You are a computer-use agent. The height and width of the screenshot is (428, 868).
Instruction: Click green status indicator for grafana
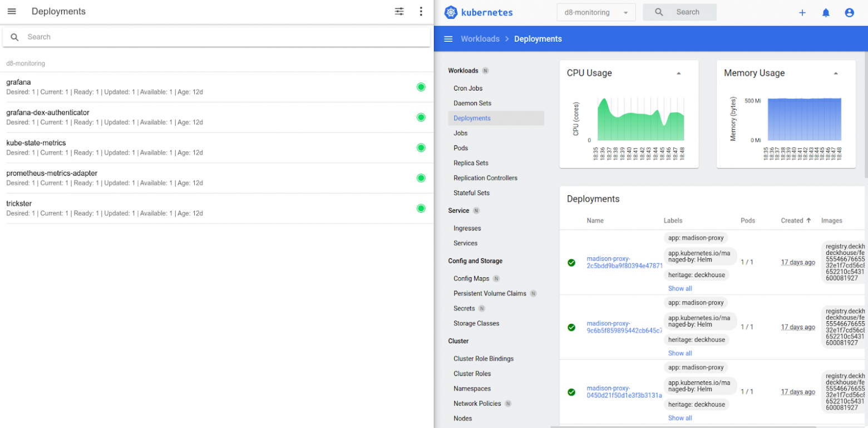[x=421, y=87]
